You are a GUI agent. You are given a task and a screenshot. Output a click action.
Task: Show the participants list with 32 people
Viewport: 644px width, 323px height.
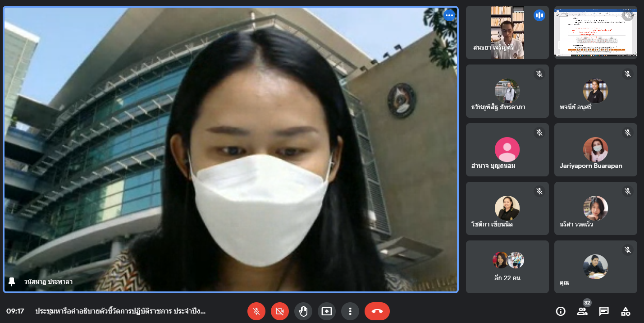(x=582, y=311)
